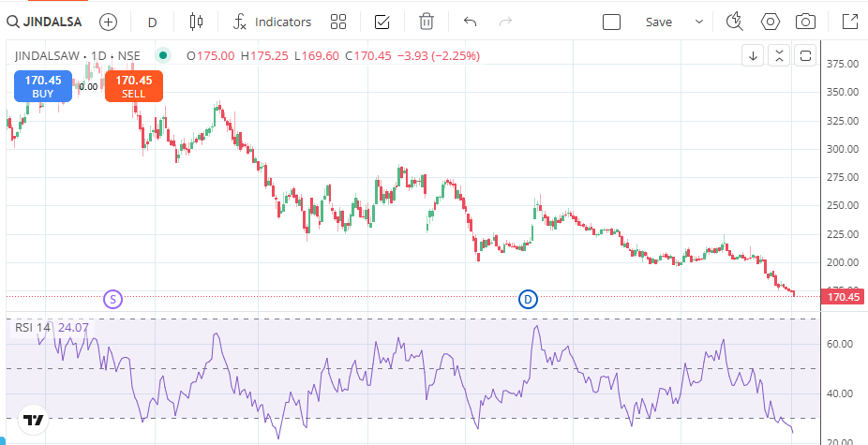Toggle the checkmark box in toolbar

pos(382,22)
